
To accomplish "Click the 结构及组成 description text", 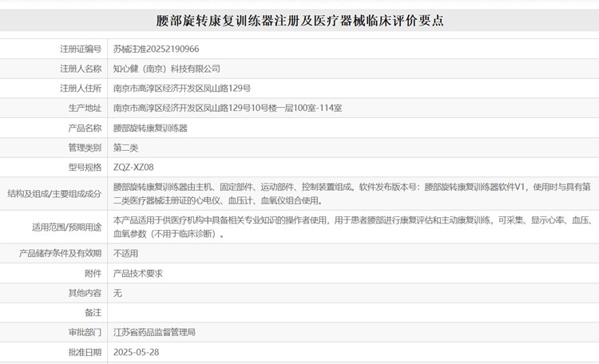I will pyautogui.click(x=351, y=193).
